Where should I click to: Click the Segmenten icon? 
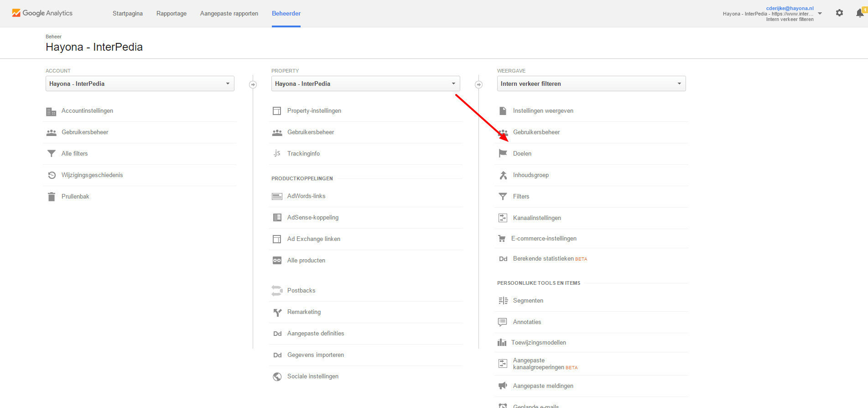[503, 301]
